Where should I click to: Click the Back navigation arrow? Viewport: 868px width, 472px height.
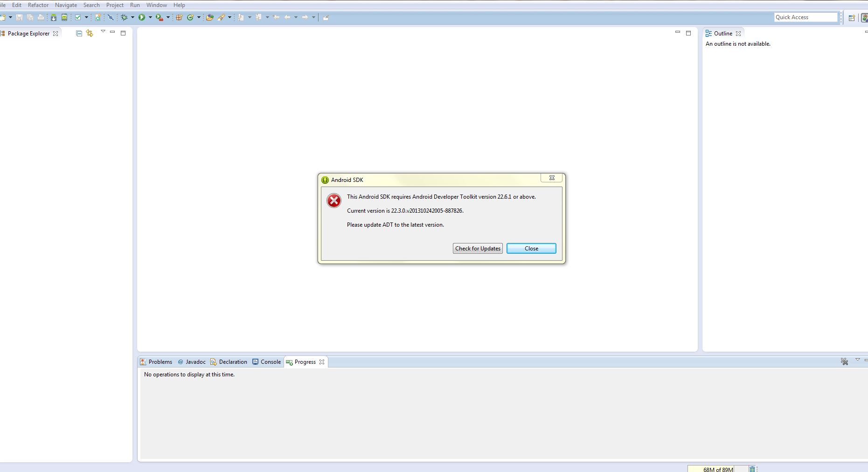click(x=287, y=17)
